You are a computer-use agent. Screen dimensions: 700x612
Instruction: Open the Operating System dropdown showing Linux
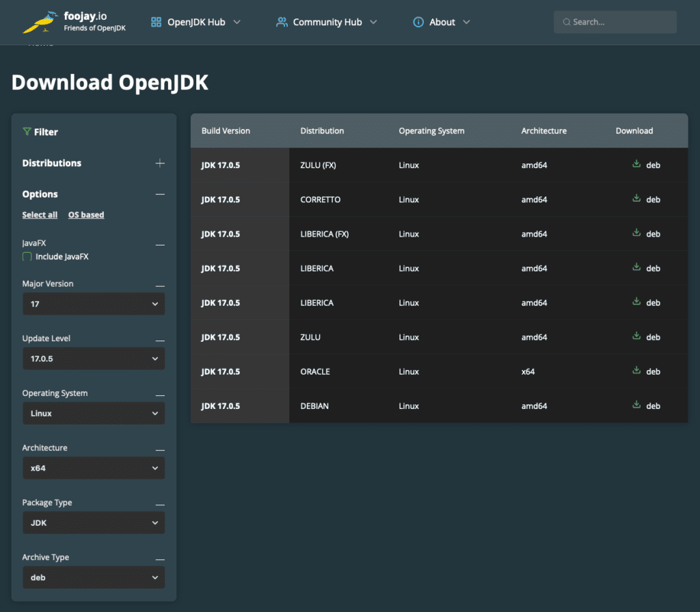(x=94, y=413)
